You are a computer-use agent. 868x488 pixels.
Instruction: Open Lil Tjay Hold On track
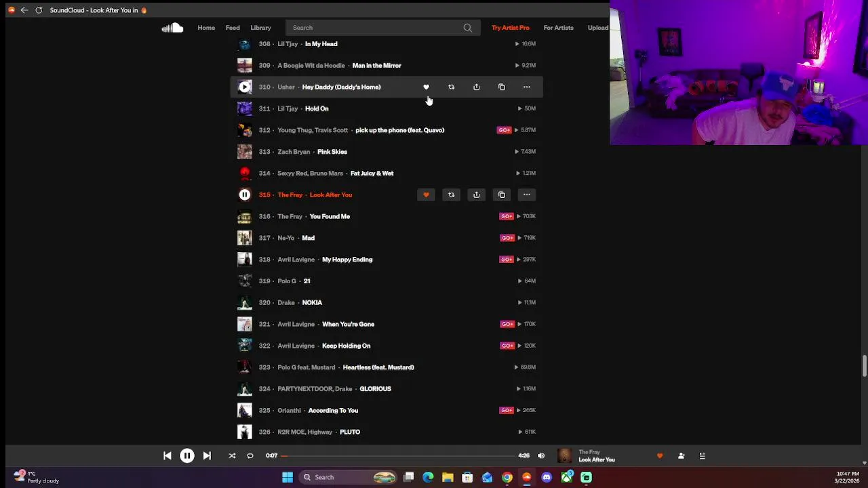click(317, 108)
